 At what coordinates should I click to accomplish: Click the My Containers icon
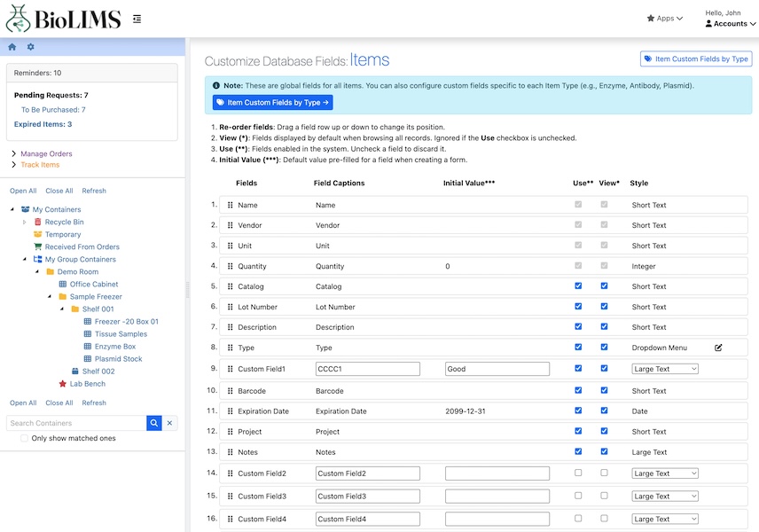pyautogui.click(x=25, y=209)
